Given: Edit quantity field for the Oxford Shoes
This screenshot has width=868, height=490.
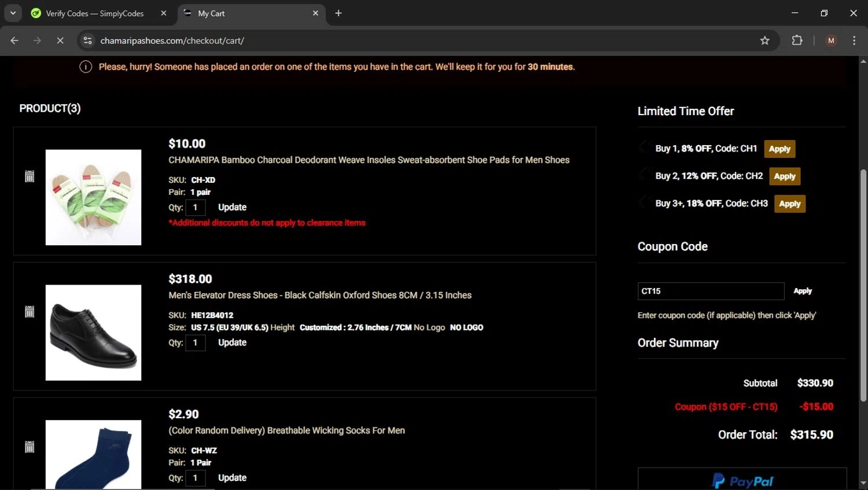Looking at the screenshot, I should pos(196,342).
